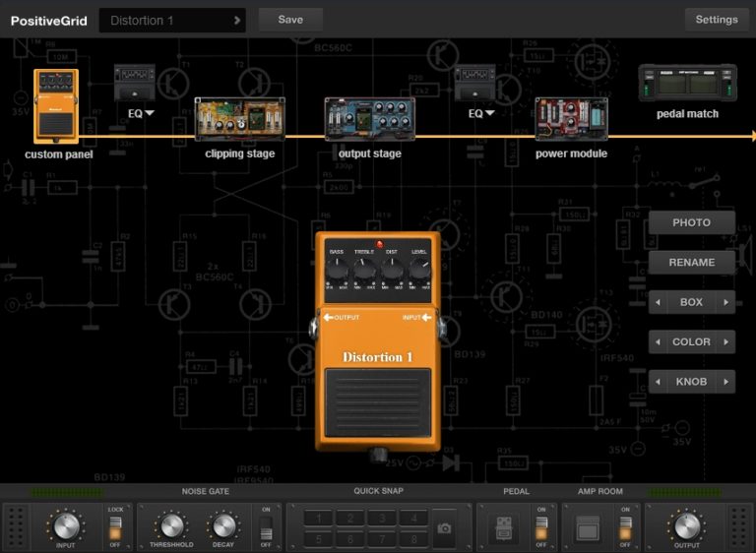Viewport: 756px width, 553px height.
Task: Click the "output stage" label
Action: coord(370,154)
